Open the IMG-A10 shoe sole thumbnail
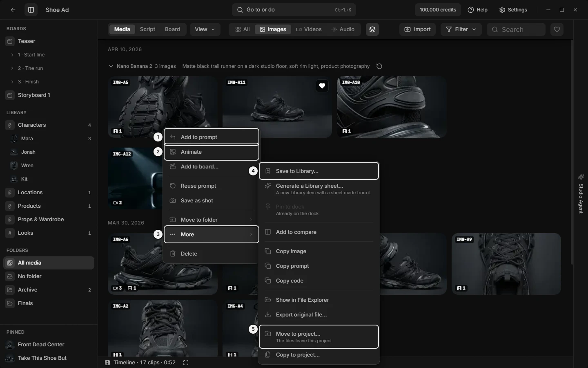Viewport: 588px width, 368px height. click(x=392, y=107)
